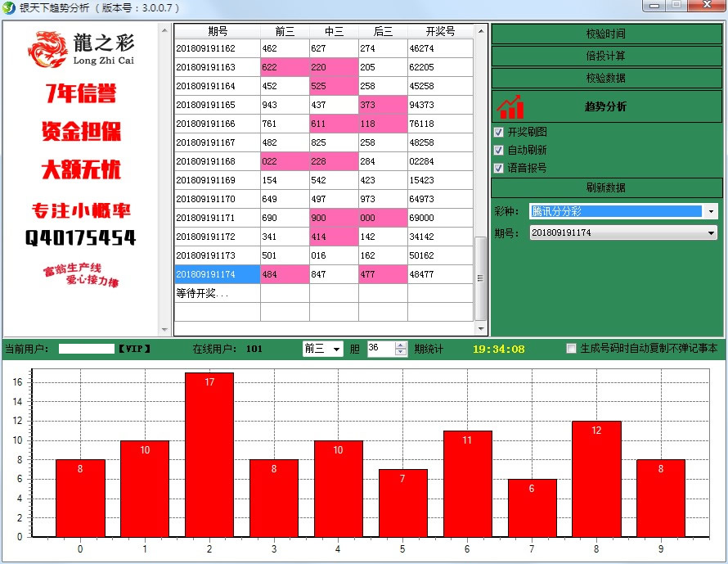Uncheck the 开奖刷图 checkbox
The width and height of the screenshot is (728, 564).
(x=499, y=133)
